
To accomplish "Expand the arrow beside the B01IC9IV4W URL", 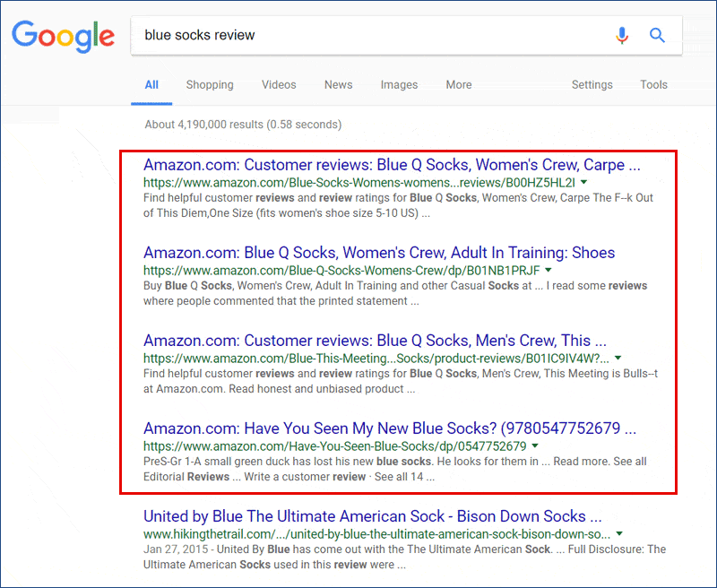I will pos(618,358).
